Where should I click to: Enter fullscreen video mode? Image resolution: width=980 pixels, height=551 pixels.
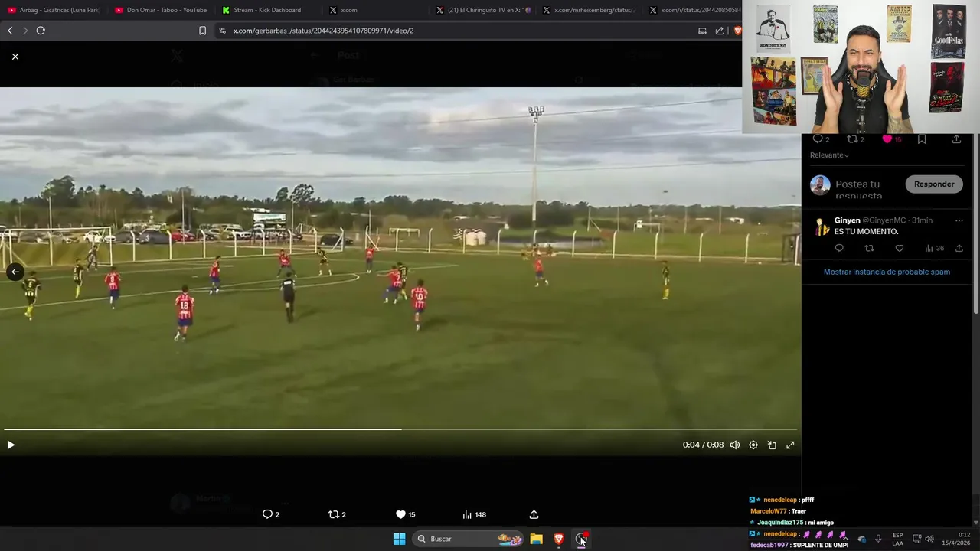click(790, 445)
